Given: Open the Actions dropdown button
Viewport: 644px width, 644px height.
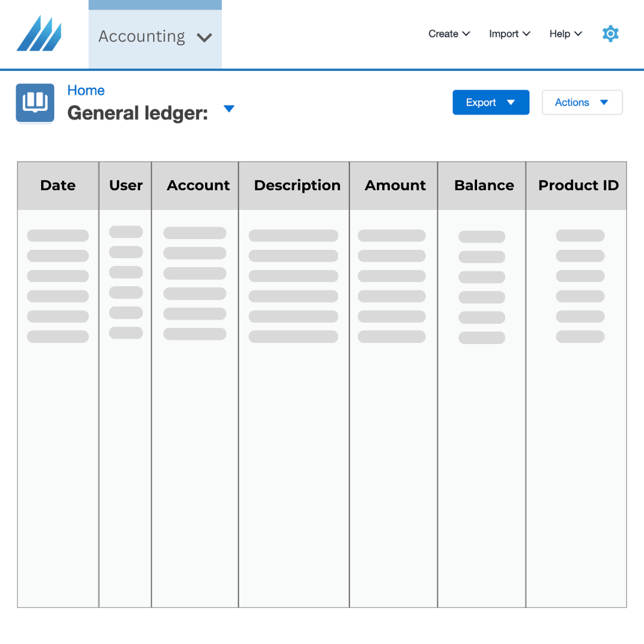Looking at the screenshot, I should pyautogui.click(x=582, y=103).
